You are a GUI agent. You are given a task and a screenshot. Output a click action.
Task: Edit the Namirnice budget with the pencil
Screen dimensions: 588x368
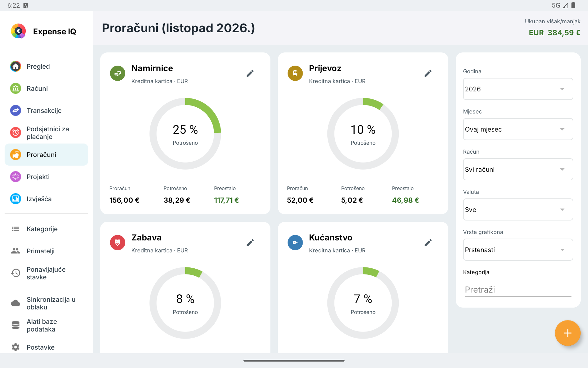coord(250,73)
